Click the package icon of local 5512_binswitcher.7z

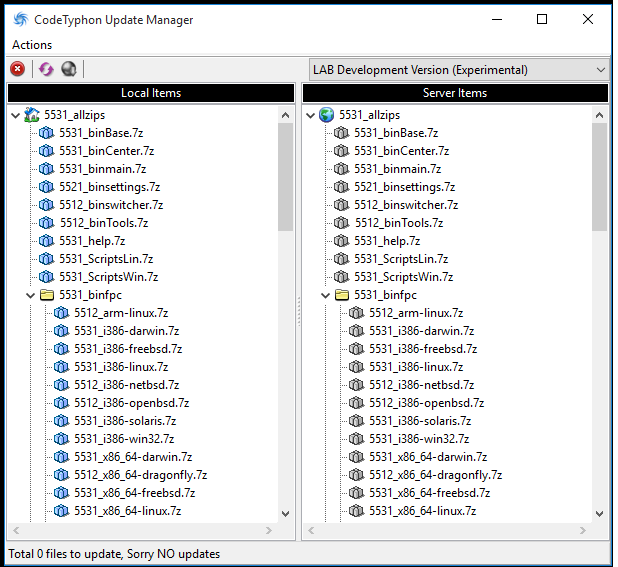click(x=47, y=205)
